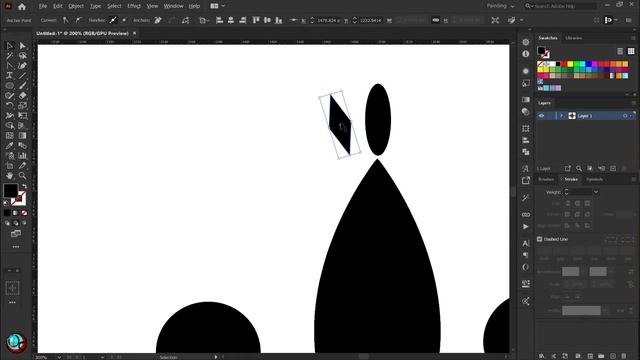Select the Type tool
The width and height of the screenshot is (640, 360).
coord(9,76)
